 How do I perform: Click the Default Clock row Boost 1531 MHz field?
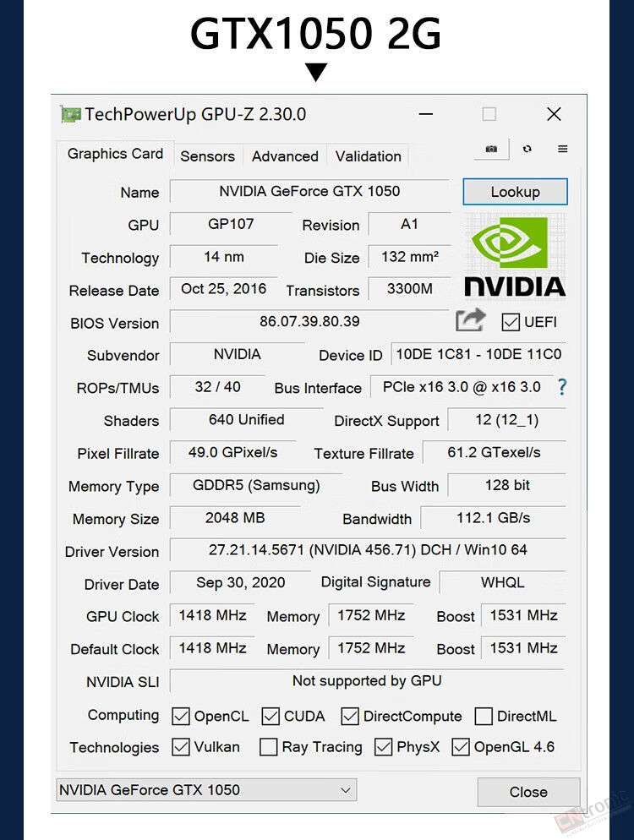pyautogui.click(x=523, y=647)
